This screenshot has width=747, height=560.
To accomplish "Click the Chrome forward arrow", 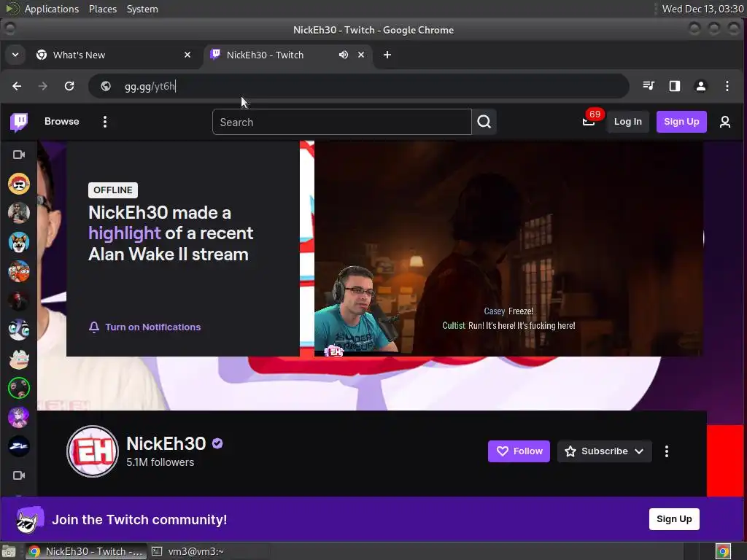I will click(x=43, y=86).
